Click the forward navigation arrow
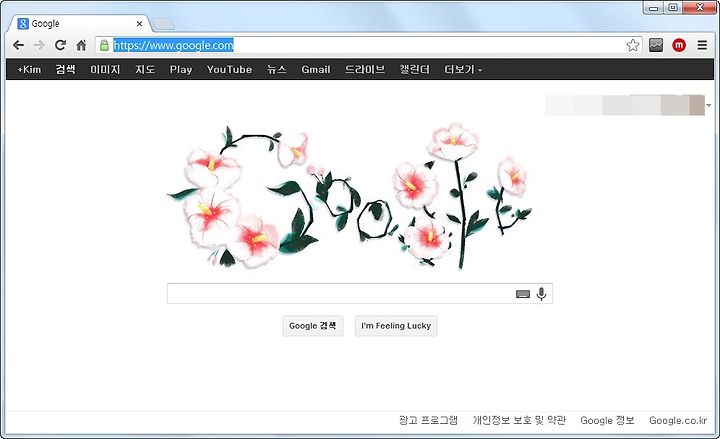The height and width of the screenshot is (439, 720). [39, 45]
